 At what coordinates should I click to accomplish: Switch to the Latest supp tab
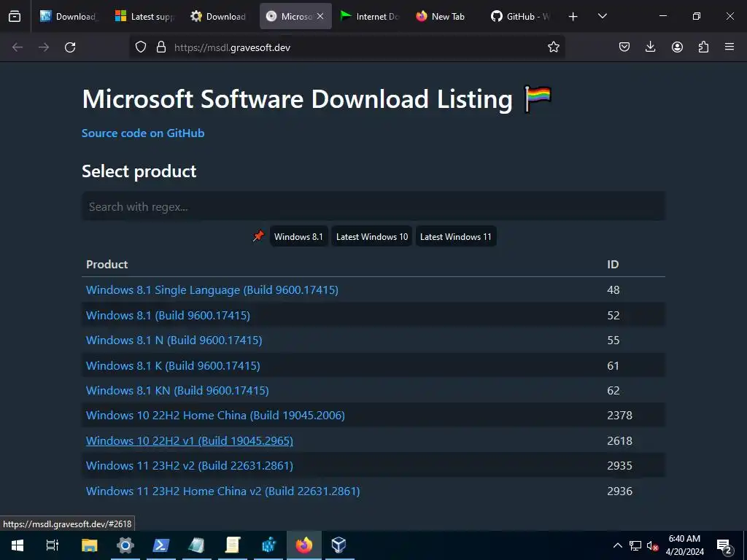click(x=145, y=16)
